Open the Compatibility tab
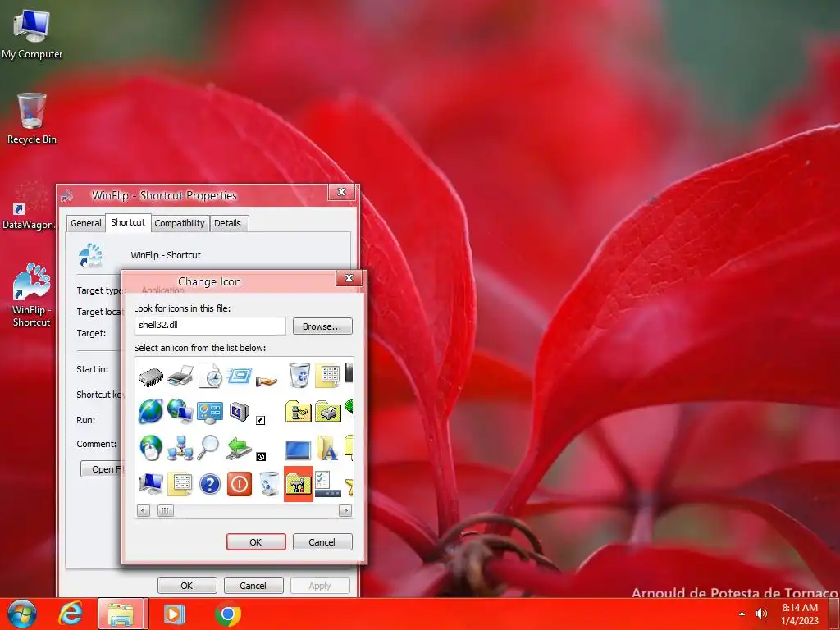This screenshot has height=630, width=840. (180, 223)
